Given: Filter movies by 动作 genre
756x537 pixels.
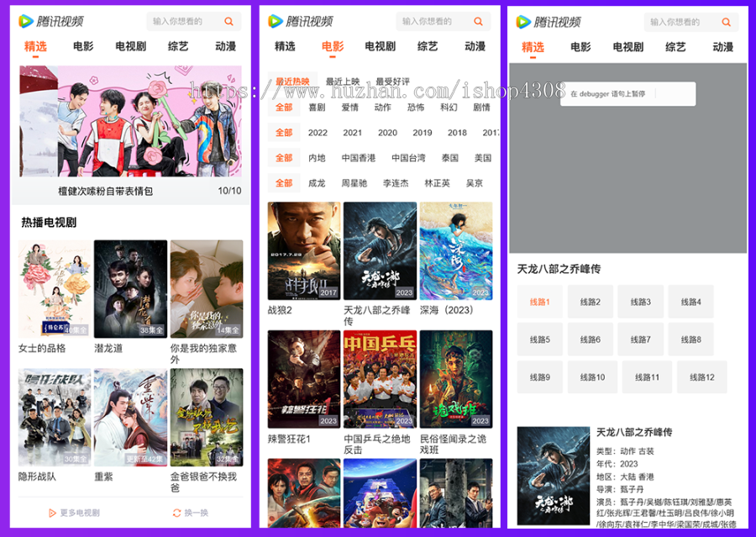Looking at the screenshot, I should 383,107.
